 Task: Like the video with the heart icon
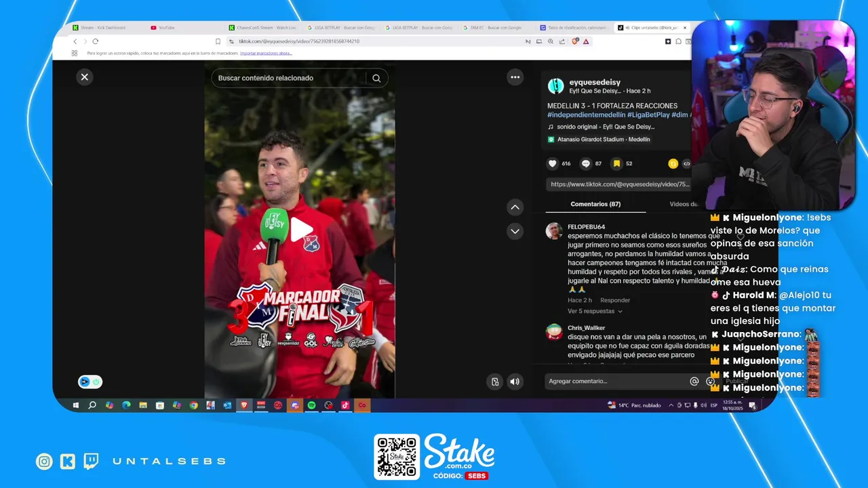553,163
